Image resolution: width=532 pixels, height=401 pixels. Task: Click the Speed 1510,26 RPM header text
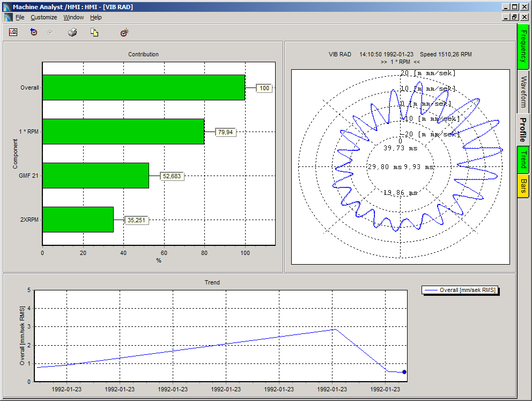(446, 54)
